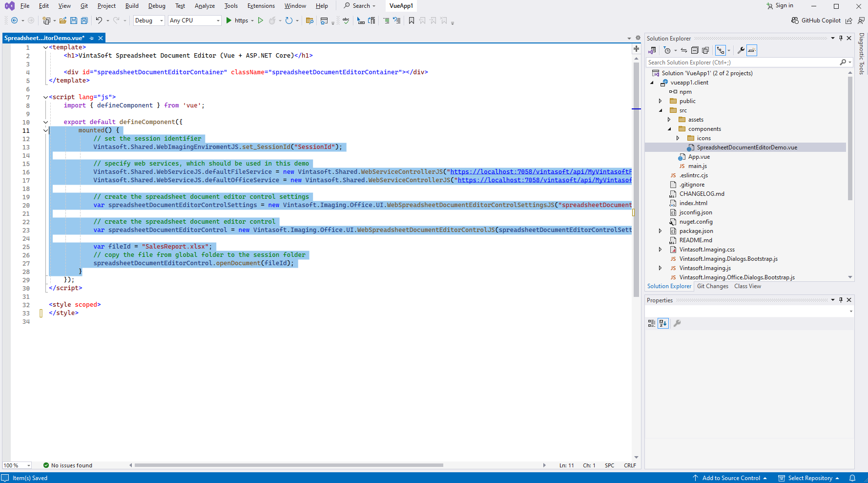The width and height of the screenshot is (868, 483).
Task: Toggle the pin on SpreadsheetDocumentEditorDemo.vue tab
Action: [x=92, y=38]
